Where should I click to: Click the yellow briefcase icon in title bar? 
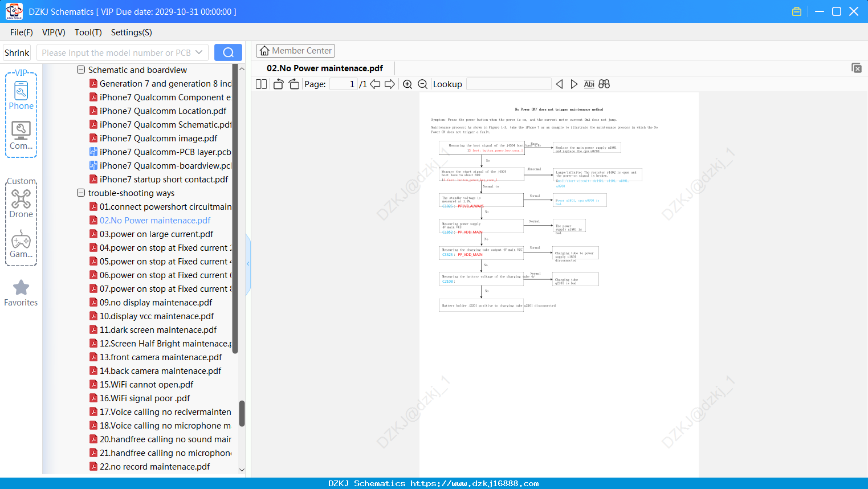click(797, 11)
